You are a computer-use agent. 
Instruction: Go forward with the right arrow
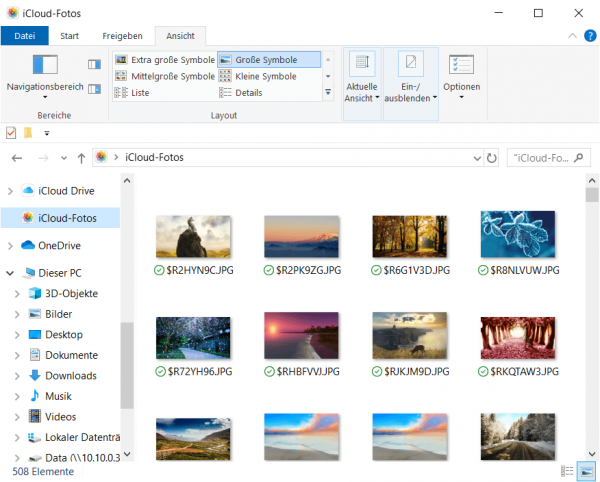[x=43, y=158]
